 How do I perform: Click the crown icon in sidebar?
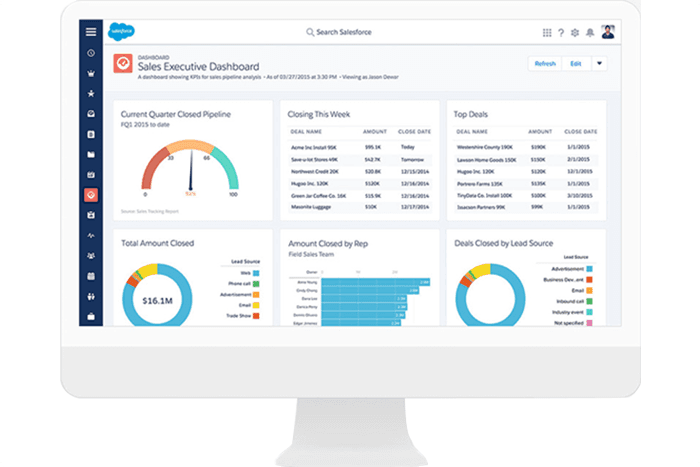[91, 73]
